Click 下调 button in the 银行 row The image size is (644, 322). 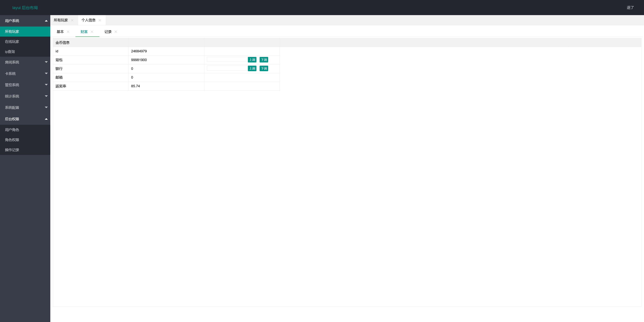(264, 68)
